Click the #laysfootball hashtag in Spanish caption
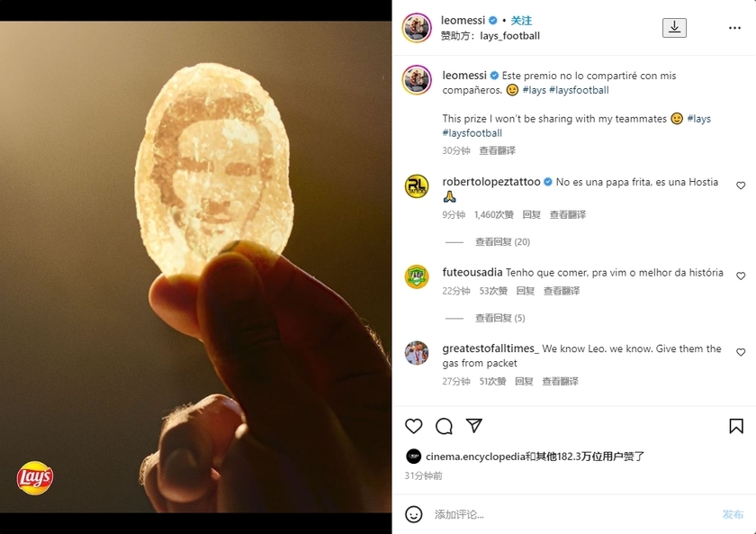Viewport: 756px width, 534px height. 579,90
